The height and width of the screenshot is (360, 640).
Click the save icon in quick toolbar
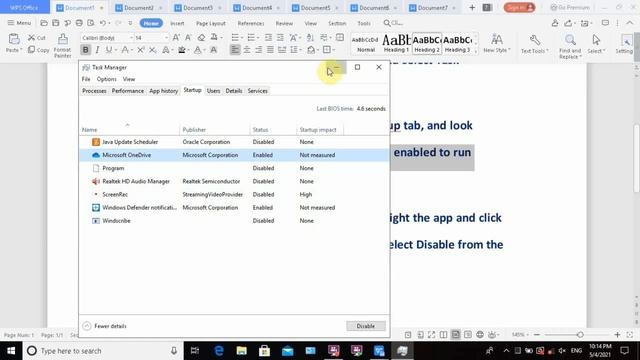coord(56,23)
